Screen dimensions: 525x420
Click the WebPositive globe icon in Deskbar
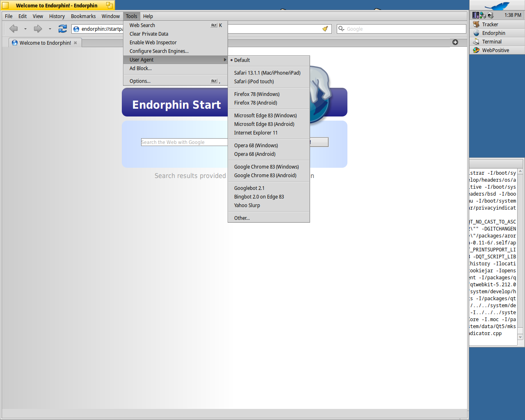(476, 50)
